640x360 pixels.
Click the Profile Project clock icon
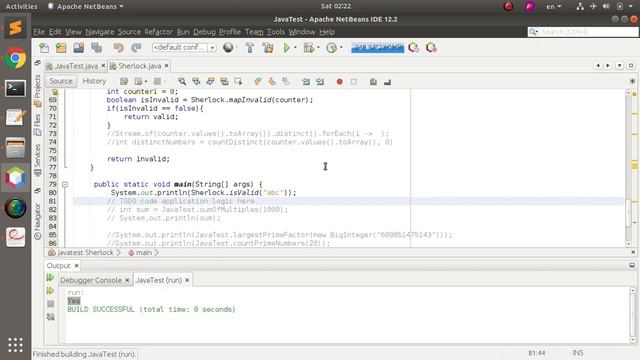331,48
